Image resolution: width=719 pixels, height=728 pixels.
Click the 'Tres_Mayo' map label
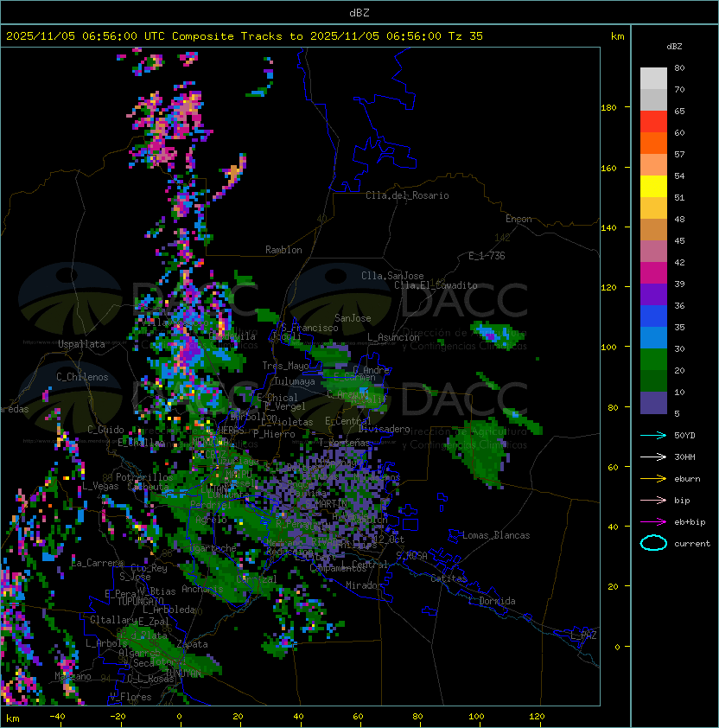point(285,366)
